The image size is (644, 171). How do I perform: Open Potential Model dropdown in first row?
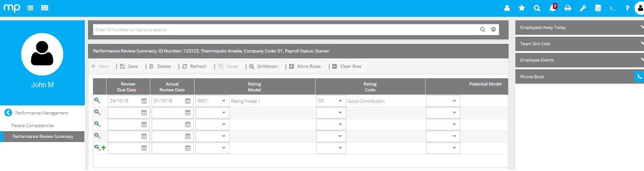point(454,101)
